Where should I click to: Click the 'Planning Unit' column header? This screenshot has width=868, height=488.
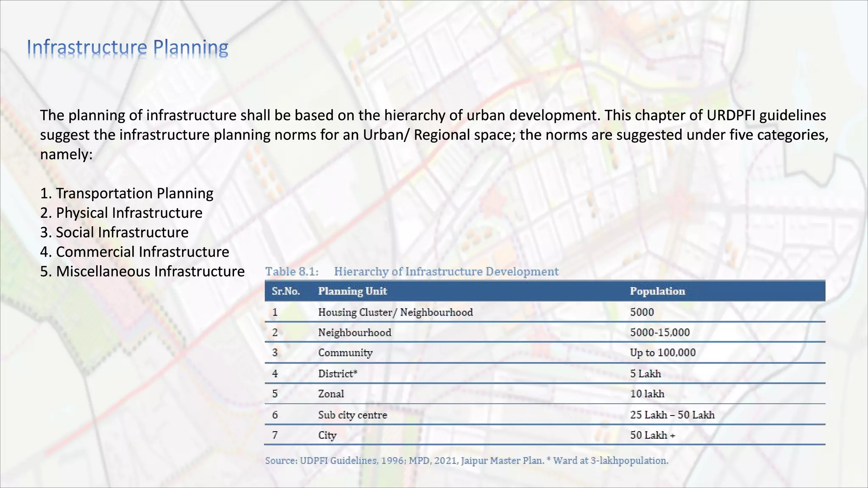pos(352,291)
